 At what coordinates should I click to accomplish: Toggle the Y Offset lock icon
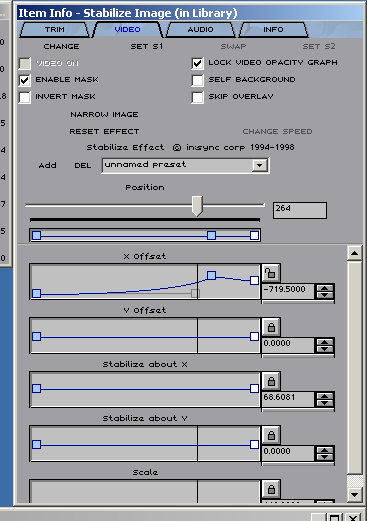pos(271,328)
